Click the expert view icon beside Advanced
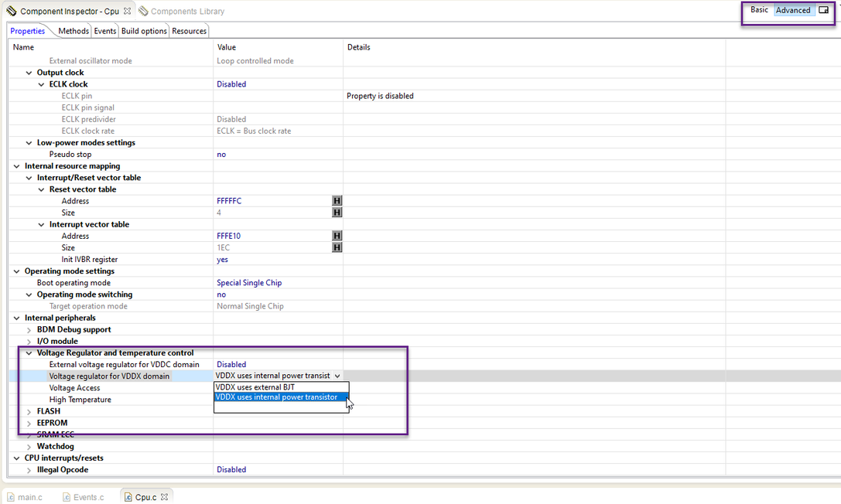841x504 pixels. click(824, 10)
